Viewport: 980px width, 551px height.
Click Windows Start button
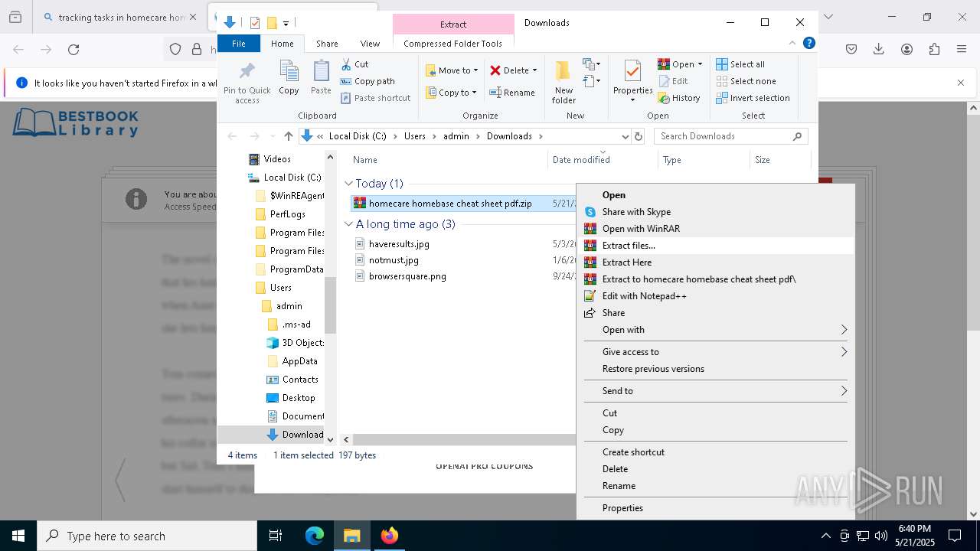pos(18,536)
